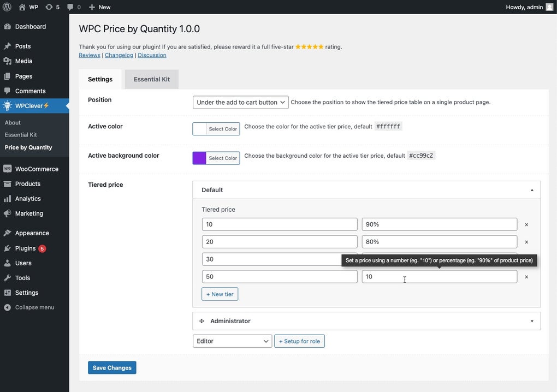The width and height of the screenshot is (557, 392).
Task: Open the Appearance brush icon
Action: [8, 233]
